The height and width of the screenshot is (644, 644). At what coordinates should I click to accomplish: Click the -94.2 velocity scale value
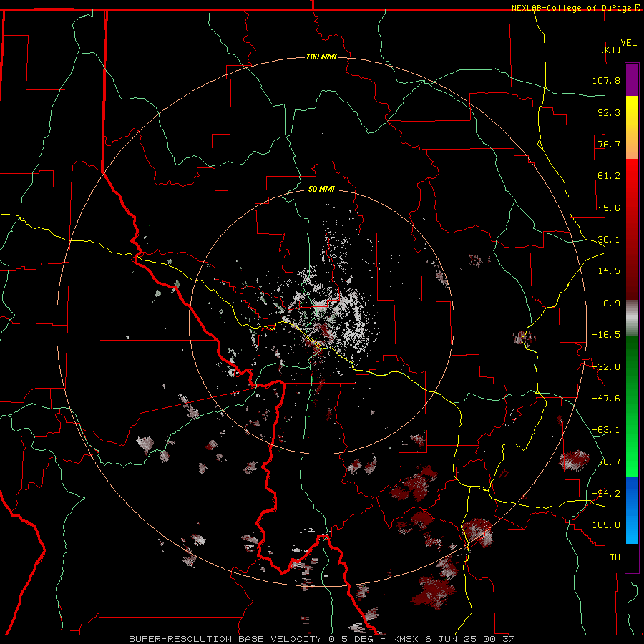click(x=606, y=494)
